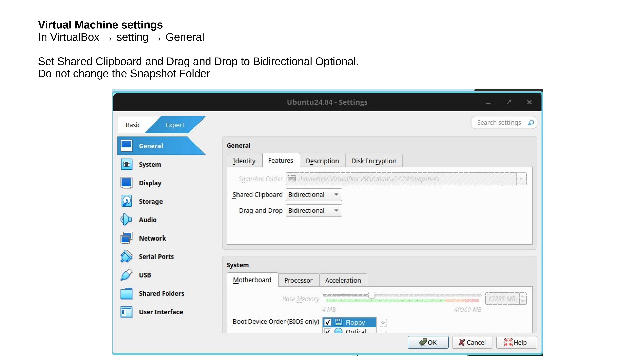The width and height of the screenshot is (644, 362).
Task: Click the Cancel button
Action: [472, 342]
